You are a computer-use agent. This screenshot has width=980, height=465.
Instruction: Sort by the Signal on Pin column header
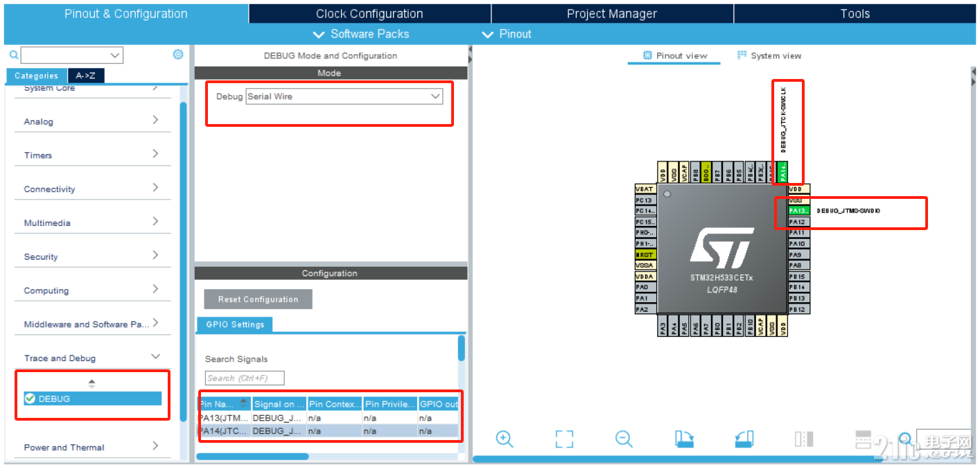coord(279,404)
